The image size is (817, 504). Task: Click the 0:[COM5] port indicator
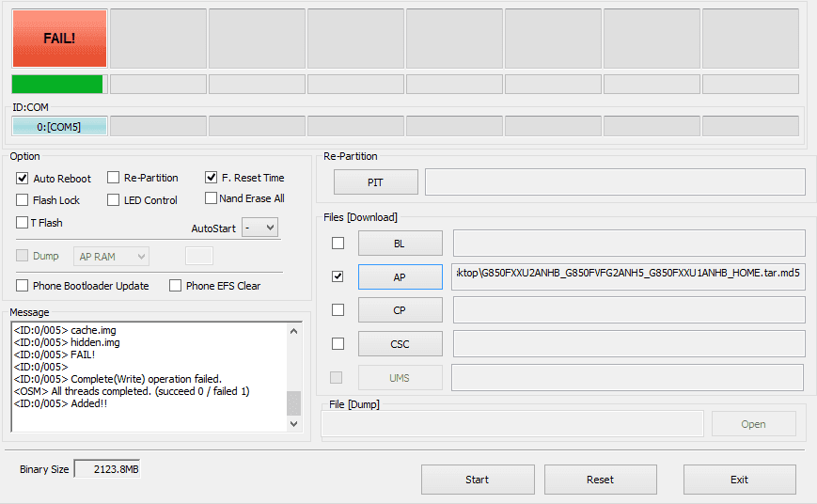pyautogui.click(x=59, y=127)
